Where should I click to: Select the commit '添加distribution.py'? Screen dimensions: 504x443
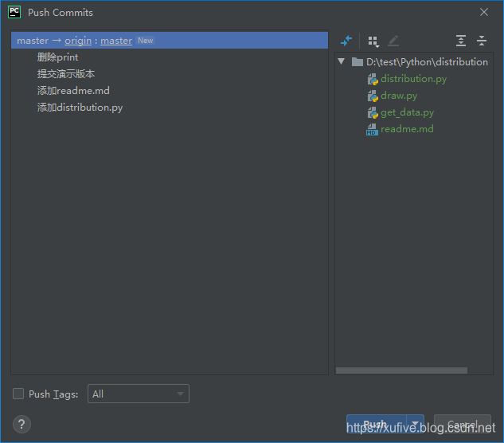point(80,108)
